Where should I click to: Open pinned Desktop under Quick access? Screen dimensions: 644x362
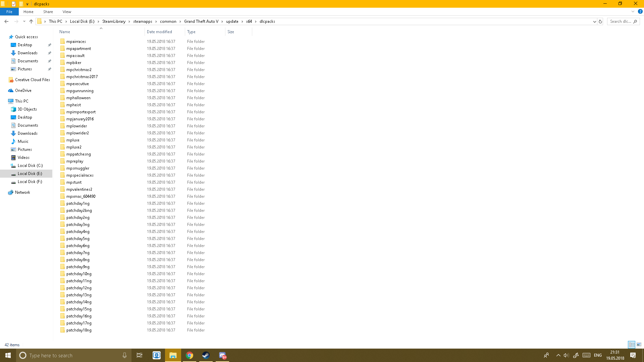(25, 45)
